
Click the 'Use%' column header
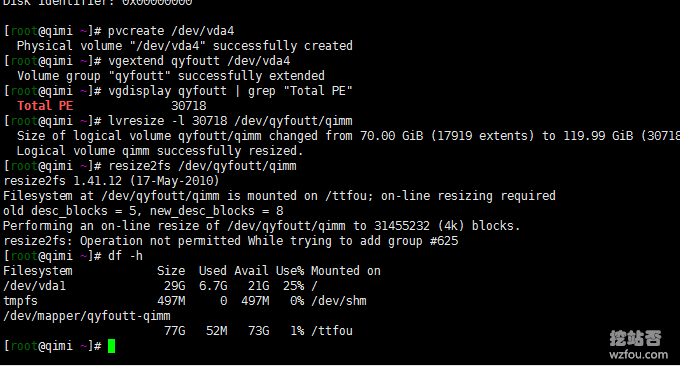click(290, 271)
